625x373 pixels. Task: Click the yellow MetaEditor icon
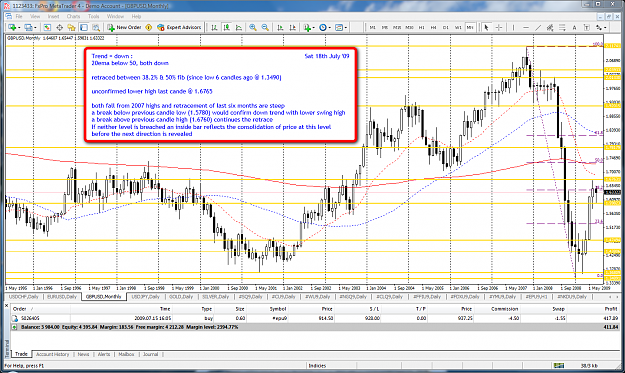(x=149, y=27)
